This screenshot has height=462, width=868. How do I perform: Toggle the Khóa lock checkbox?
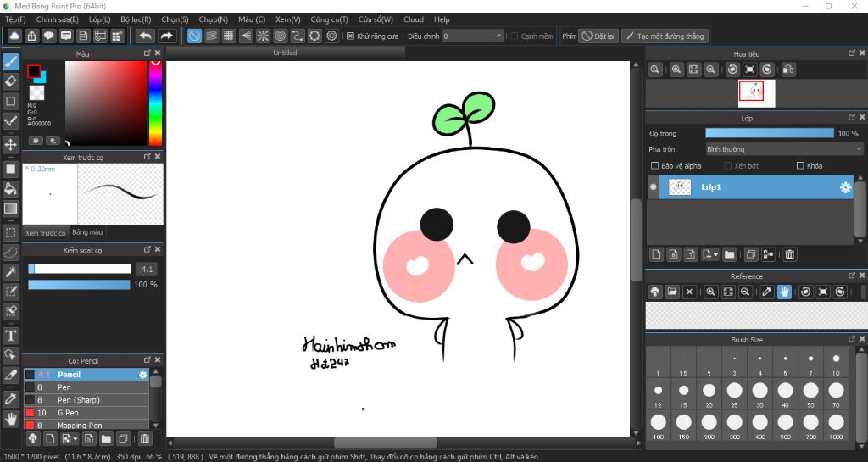[800, 166]
